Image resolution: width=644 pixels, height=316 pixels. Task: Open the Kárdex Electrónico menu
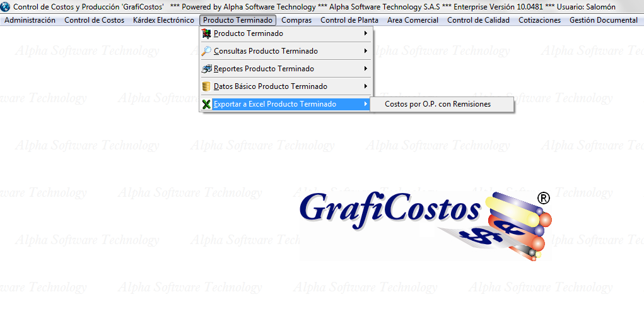point(163,20)
